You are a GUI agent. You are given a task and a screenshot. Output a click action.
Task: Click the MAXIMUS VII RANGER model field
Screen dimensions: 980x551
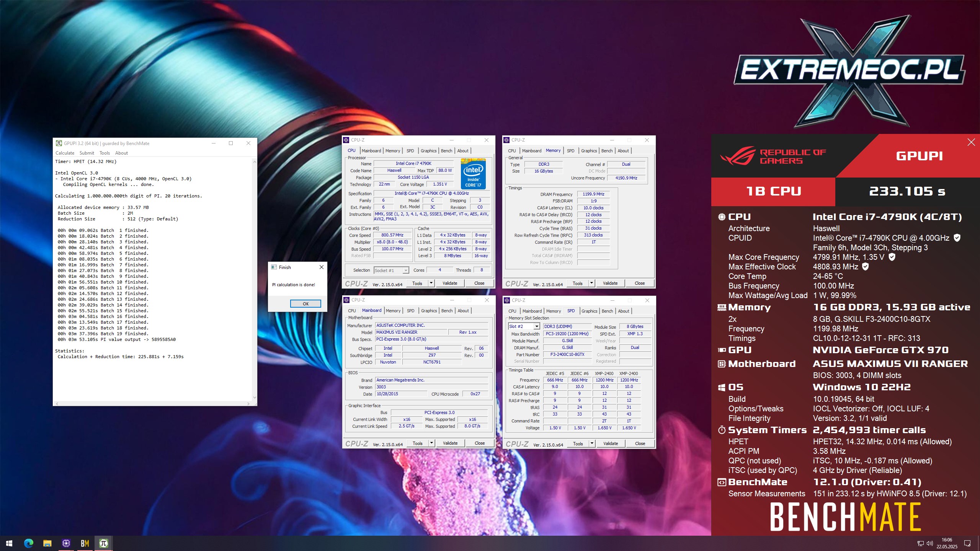(x=411, y=332)
